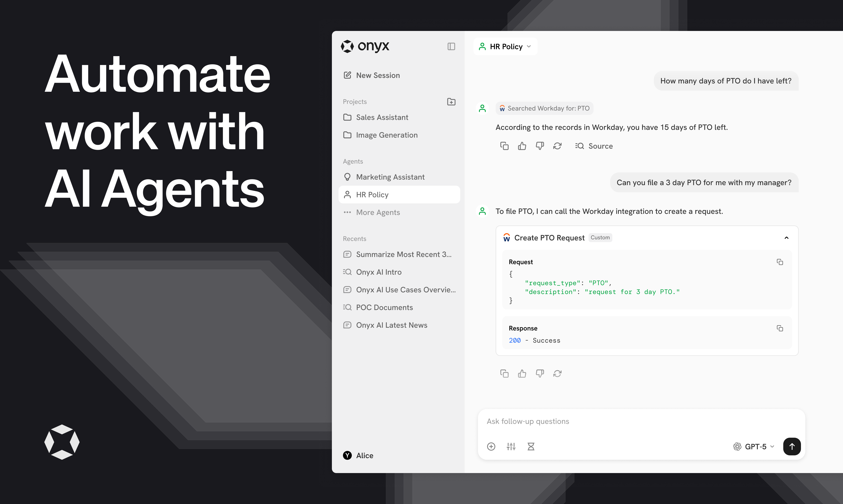Image resolution: width=843 pixels, height=504 pixels.
Task: Click the add new project folder icon
Action: coord(451,101)
